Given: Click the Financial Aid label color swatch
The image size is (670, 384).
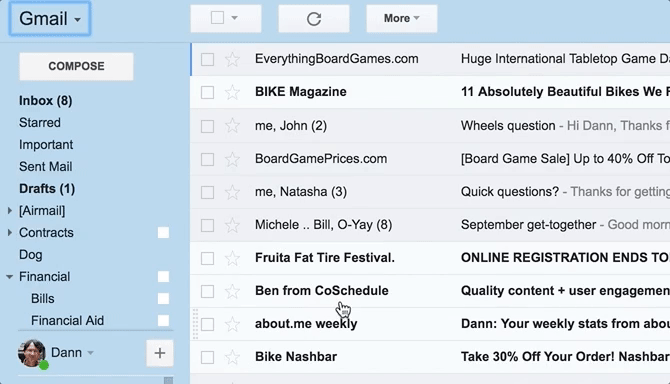Looking at the screenshot, I should (x=163, y=321).
